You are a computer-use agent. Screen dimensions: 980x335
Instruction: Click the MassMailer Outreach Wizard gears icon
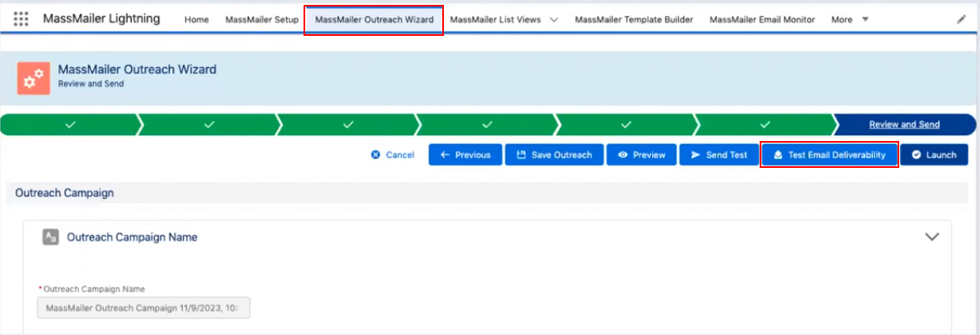(33, 77)
